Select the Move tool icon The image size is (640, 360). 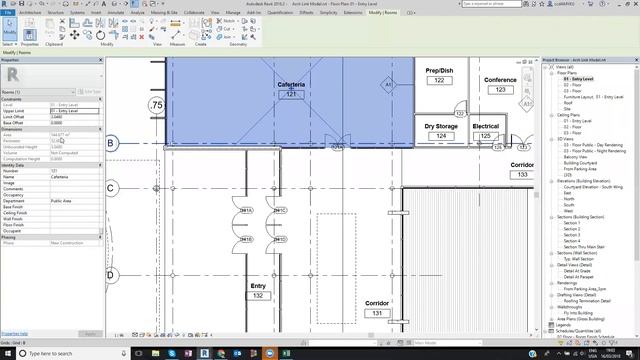75,36
